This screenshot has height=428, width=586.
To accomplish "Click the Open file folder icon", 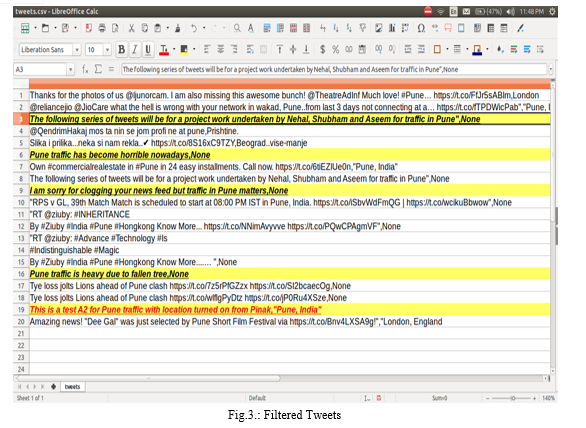I will click(45, 28).
